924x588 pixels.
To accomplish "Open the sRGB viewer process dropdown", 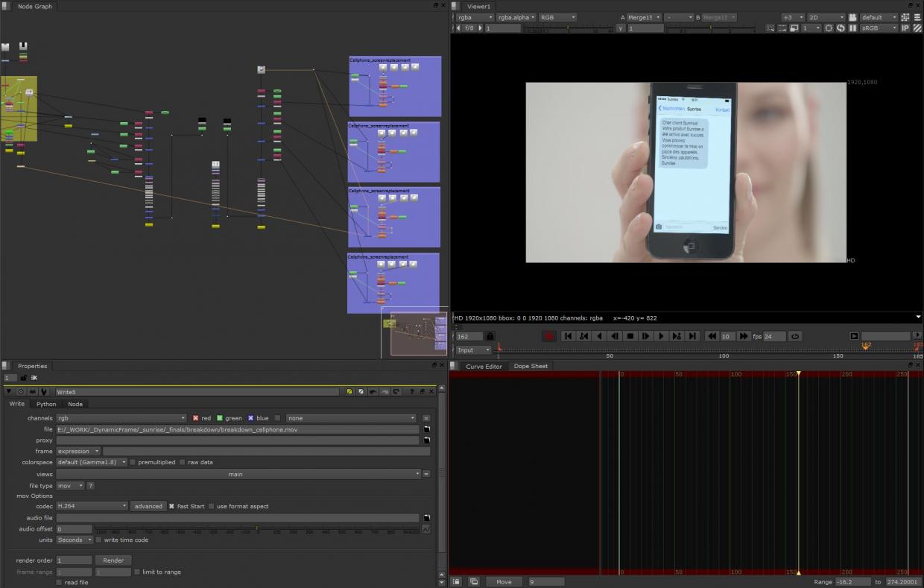I will 879,28.
